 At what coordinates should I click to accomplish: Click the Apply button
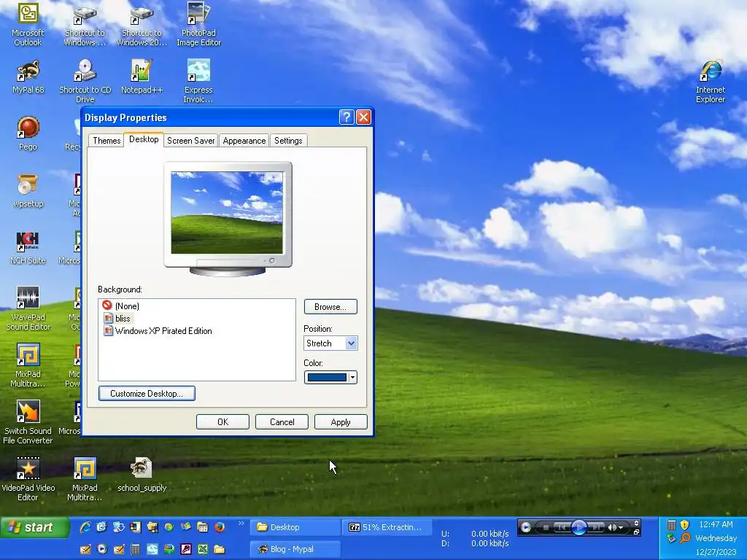click(x=341, y=422)
